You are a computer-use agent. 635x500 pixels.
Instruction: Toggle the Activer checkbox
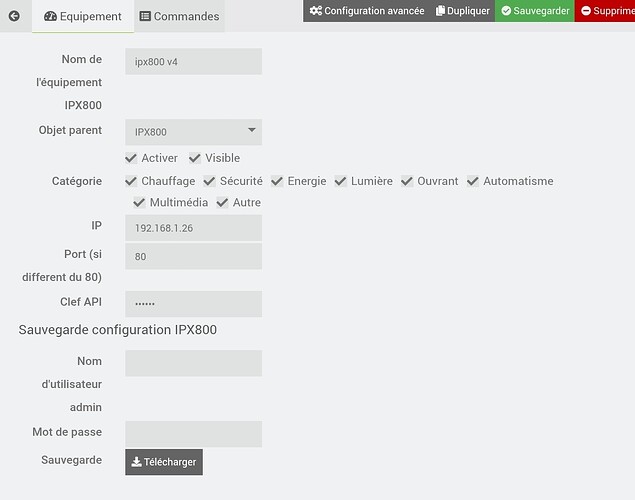point(131,158)
